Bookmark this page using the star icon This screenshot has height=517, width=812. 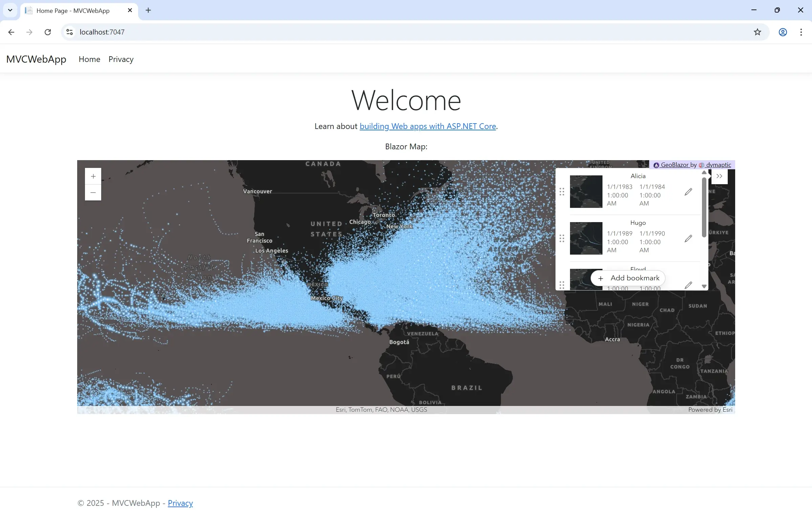click(x=758, y=32)
